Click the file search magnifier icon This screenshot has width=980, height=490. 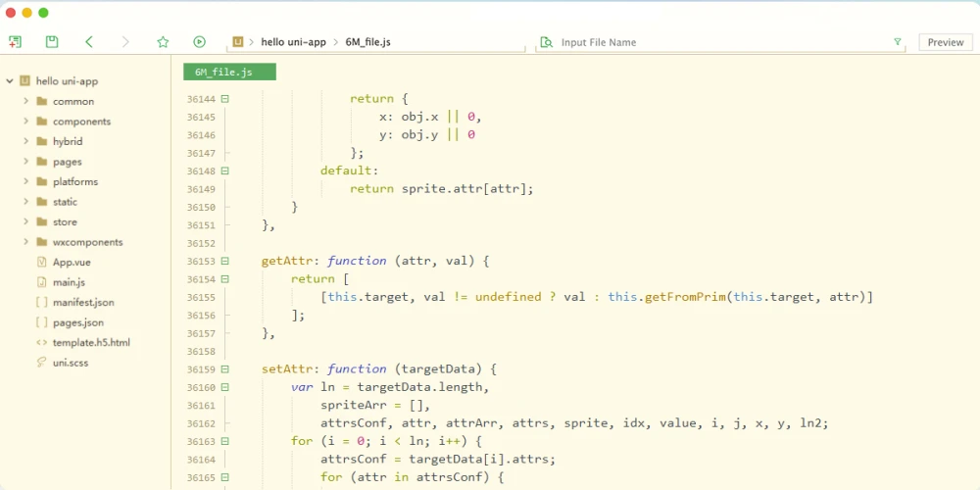546,42
